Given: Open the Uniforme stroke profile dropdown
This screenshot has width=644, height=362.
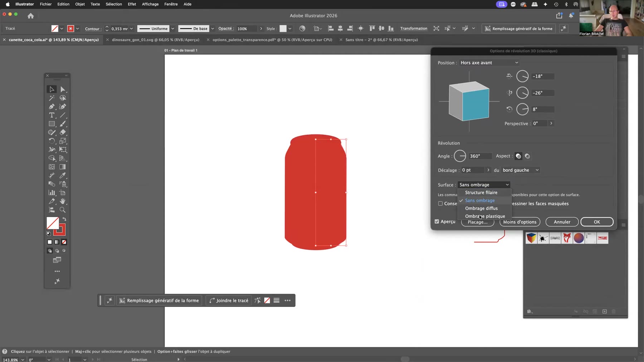Looking at the screenshot, I should 173,29.
